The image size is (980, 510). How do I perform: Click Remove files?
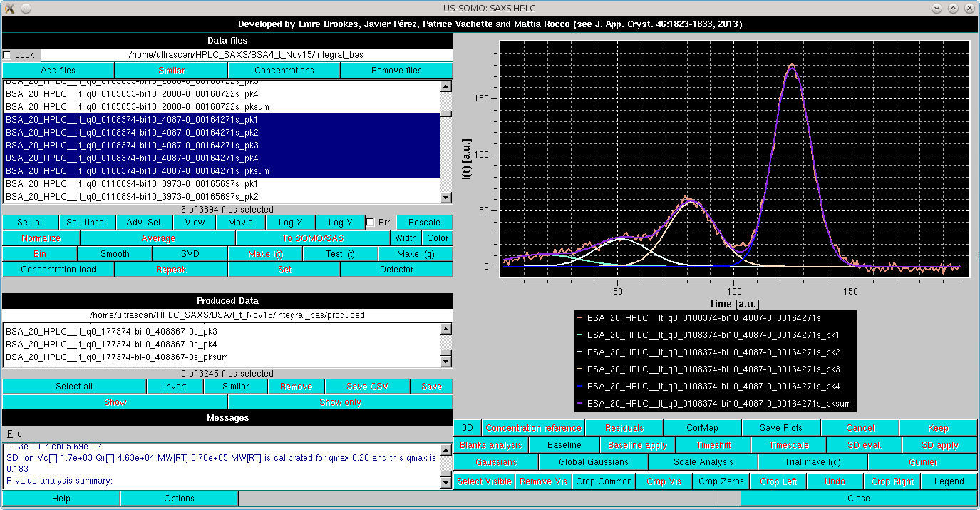[x=396, y=71]
